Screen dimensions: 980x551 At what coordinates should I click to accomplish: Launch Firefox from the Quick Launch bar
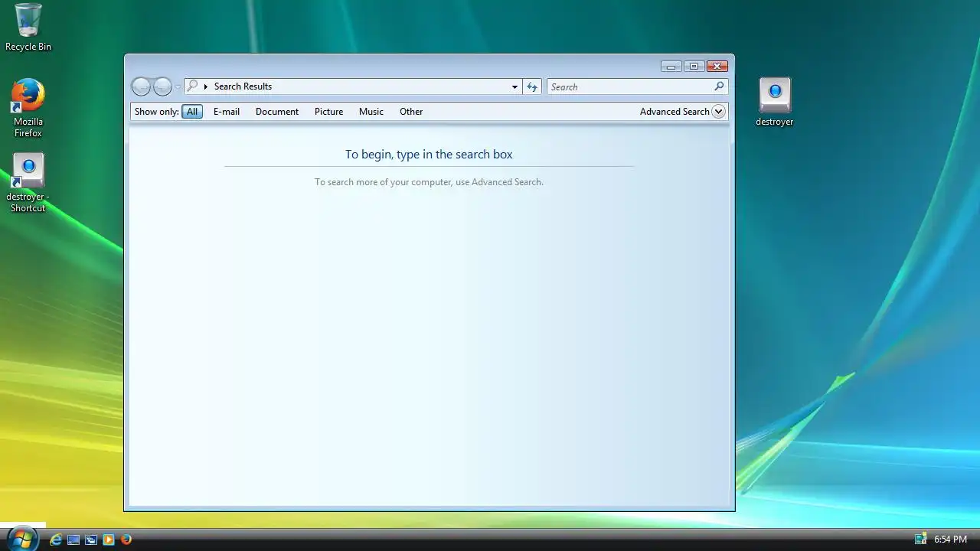126,540
